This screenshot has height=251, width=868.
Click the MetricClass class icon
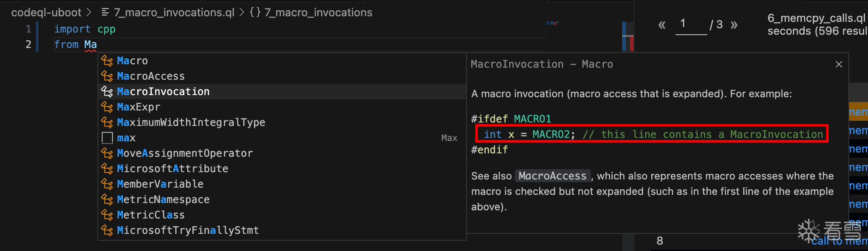(107, 215)
